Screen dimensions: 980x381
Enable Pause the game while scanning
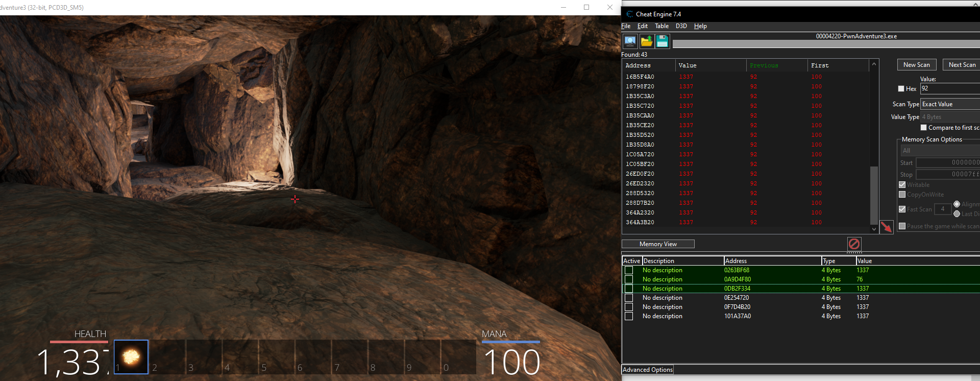(902, 226)
